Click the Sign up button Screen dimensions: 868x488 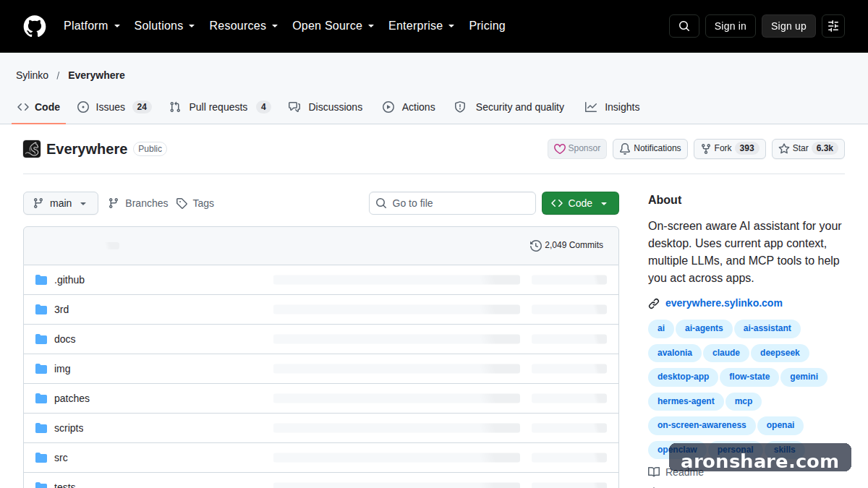tap(788, 26)
